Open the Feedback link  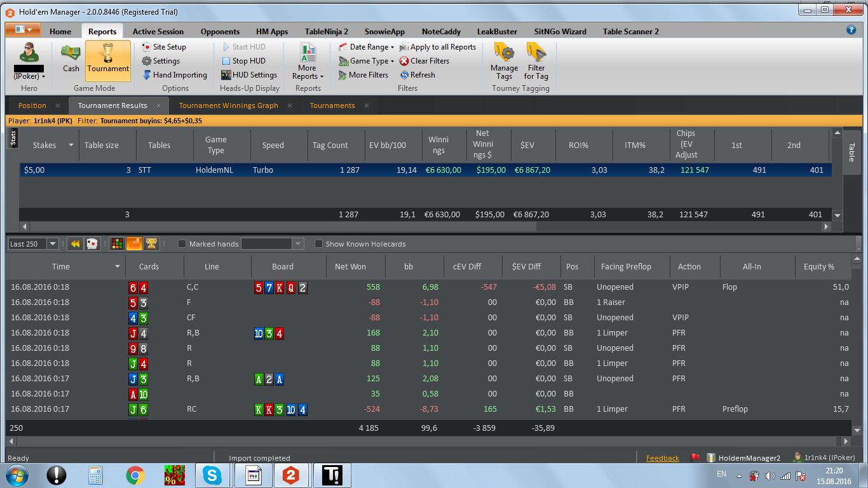[662, 458]
